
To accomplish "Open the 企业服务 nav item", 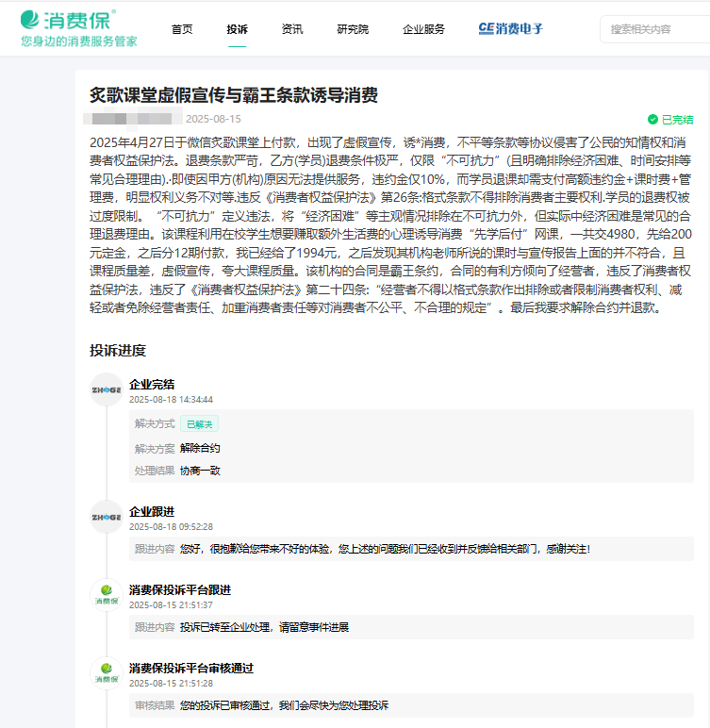I will coord(423,29).
